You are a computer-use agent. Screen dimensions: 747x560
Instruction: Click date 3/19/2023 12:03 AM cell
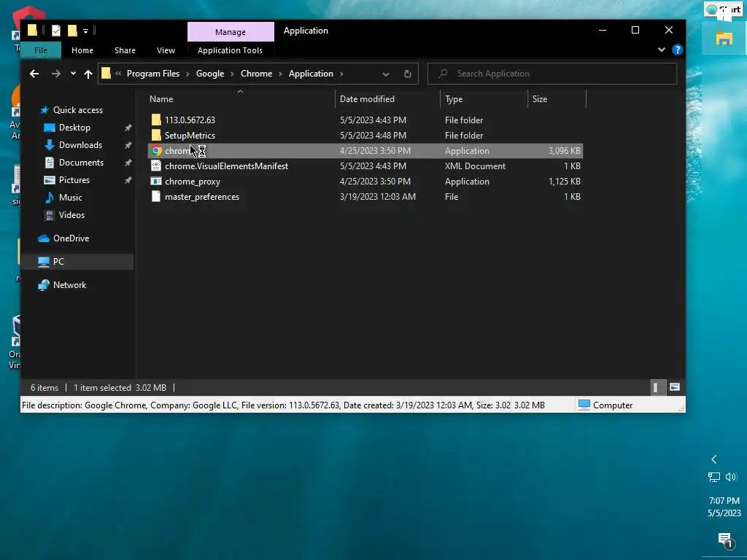click(377, 197)
